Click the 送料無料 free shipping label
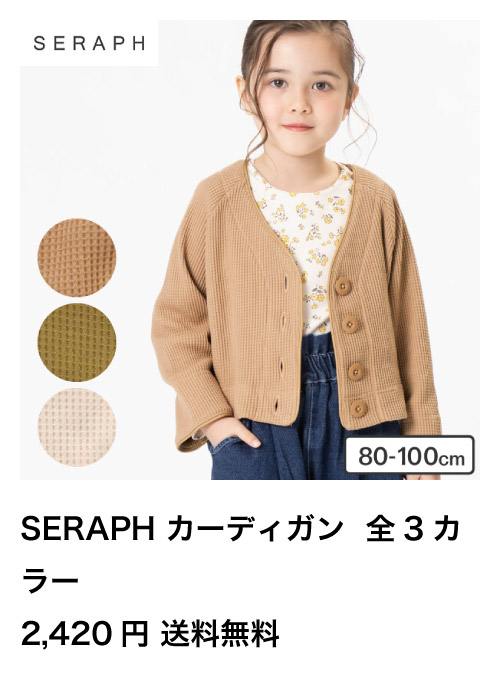This screenshot has height=700, width=500. click(x=220, y=633)
